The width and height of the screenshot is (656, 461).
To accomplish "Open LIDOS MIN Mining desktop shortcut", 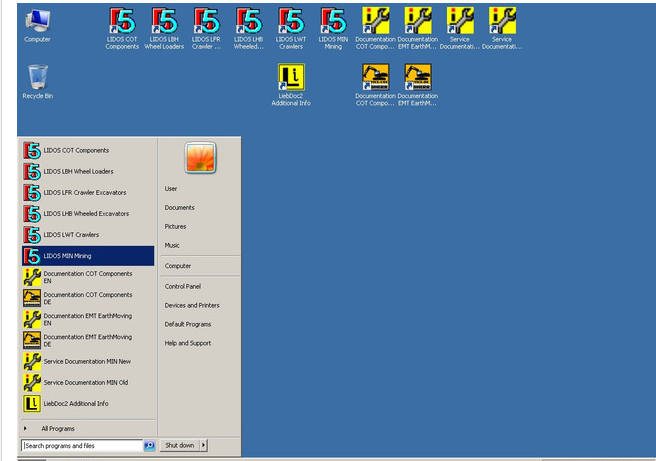I will (x=333, y=28).
